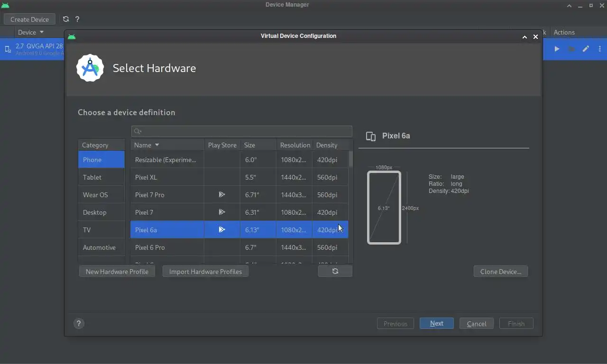Open the QVGA device more-actions kebab menu
607x364 pixels.
point(600,49)
